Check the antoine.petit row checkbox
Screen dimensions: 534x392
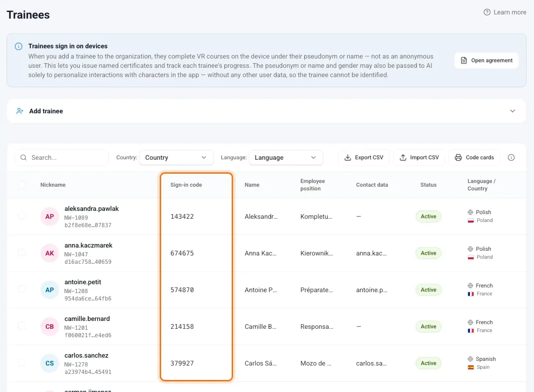(22, 289)
